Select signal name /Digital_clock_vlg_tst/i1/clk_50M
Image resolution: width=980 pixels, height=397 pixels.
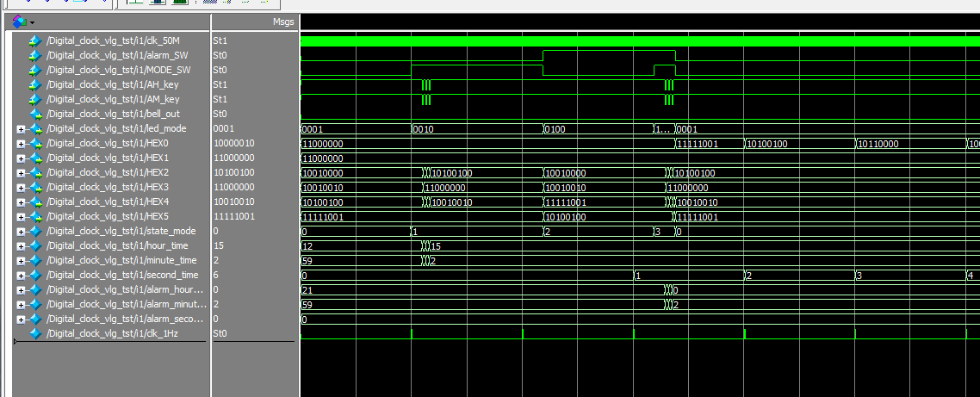tap(113, 40)
